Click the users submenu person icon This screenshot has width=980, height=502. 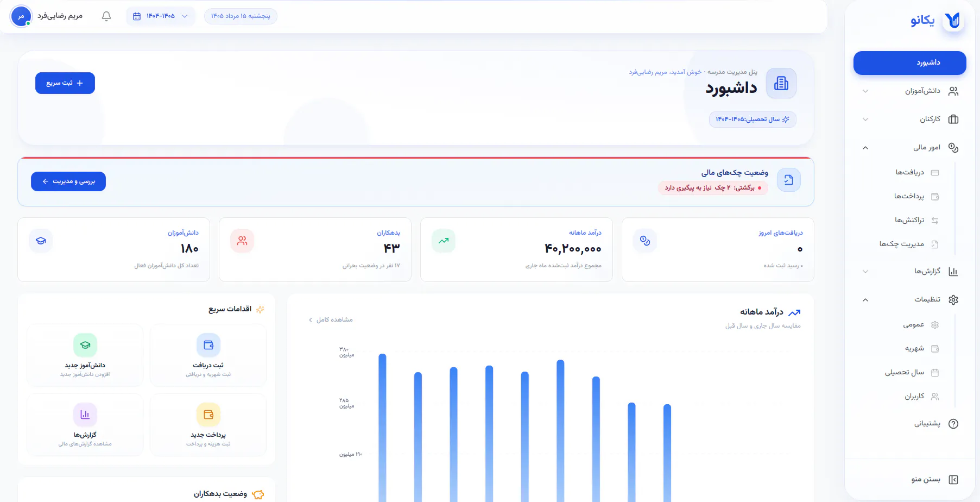[935, 397]
